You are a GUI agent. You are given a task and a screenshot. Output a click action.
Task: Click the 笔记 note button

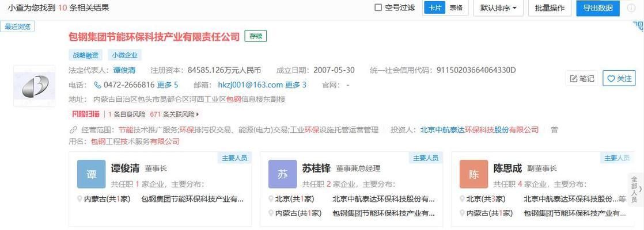click(x=582, y=79)
